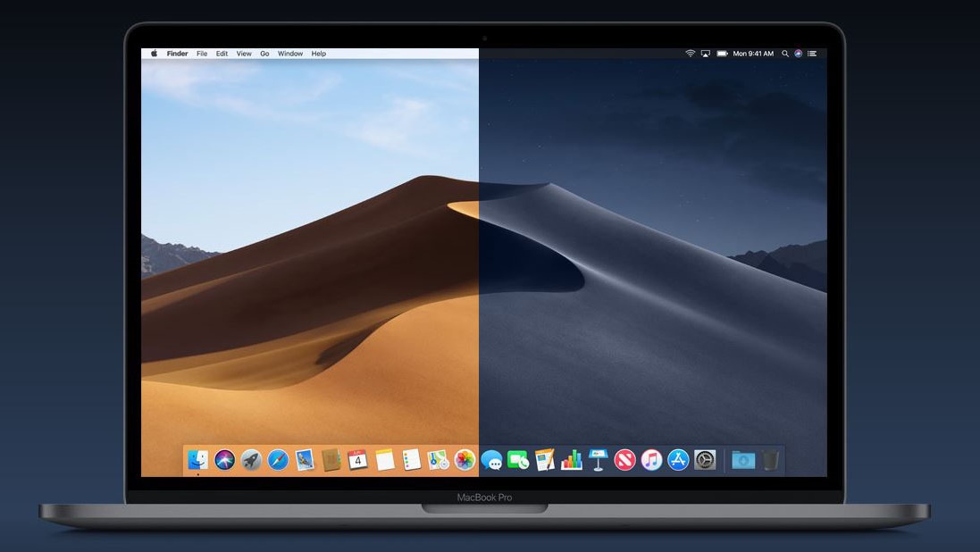Open the File menu
Screen dimensions: 980x552
(202, 54)
